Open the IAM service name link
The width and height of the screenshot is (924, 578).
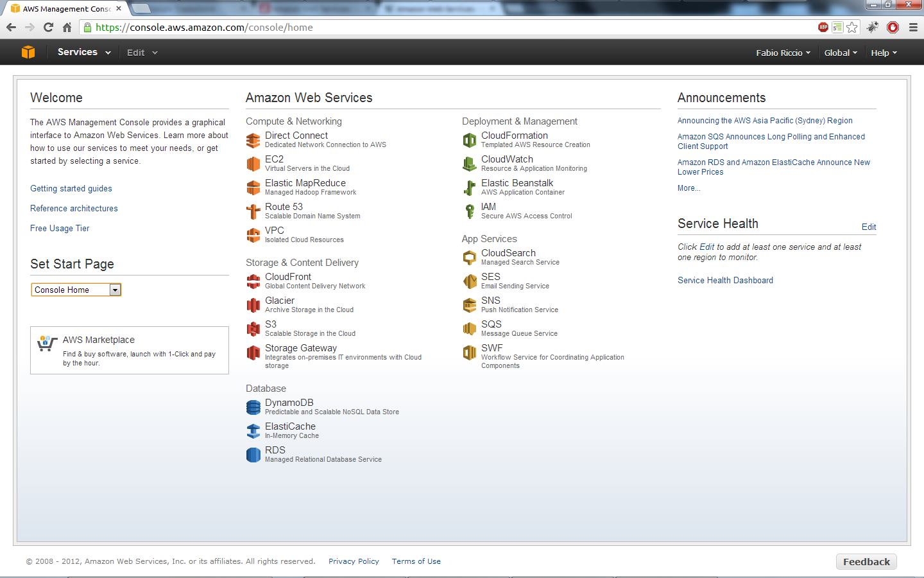point(488,207)
